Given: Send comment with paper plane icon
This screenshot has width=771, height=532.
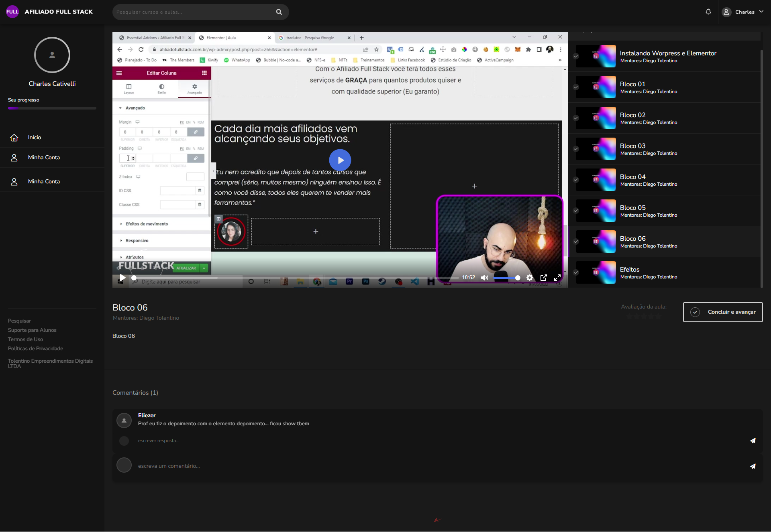Looking at the screenshot, I should 753,466.
